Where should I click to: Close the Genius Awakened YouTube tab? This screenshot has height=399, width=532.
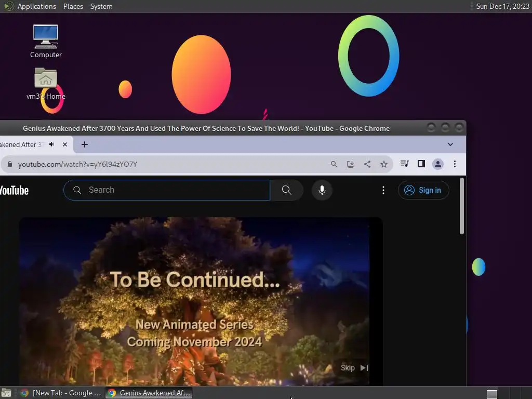(x=65, y=144)
